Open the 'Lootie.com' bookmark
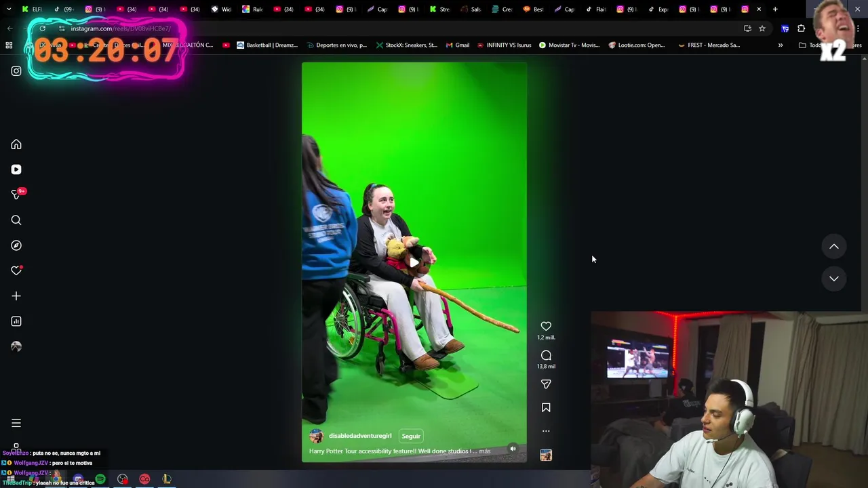 tap(636, 45)
